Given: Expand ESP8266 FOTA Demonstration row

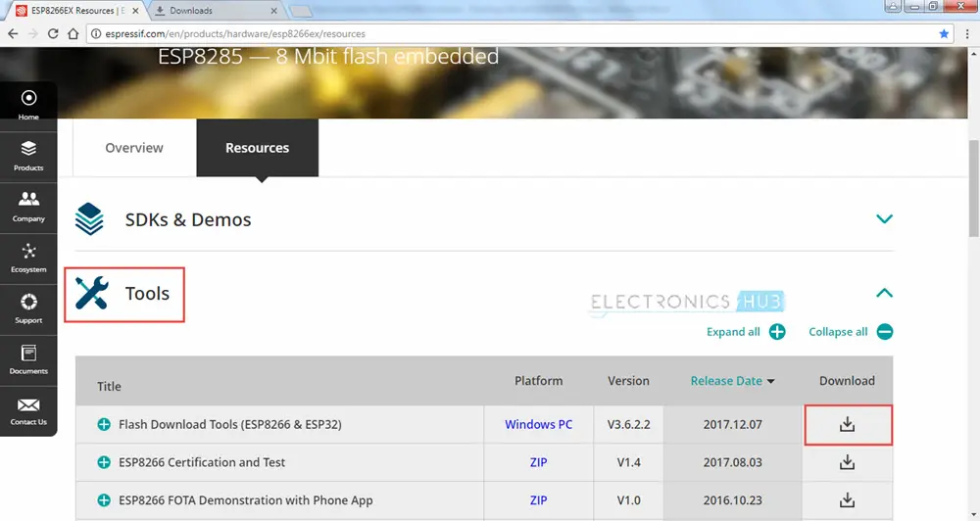Looking at the screenshot, I should pyautogui.click(x=104, y=500).
